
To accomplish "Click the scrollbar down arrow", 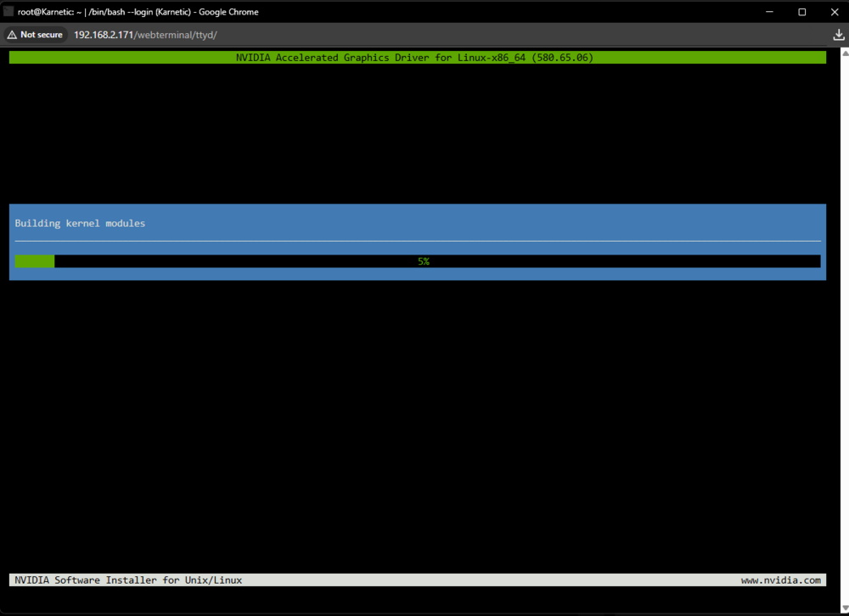I will [846, 608].
